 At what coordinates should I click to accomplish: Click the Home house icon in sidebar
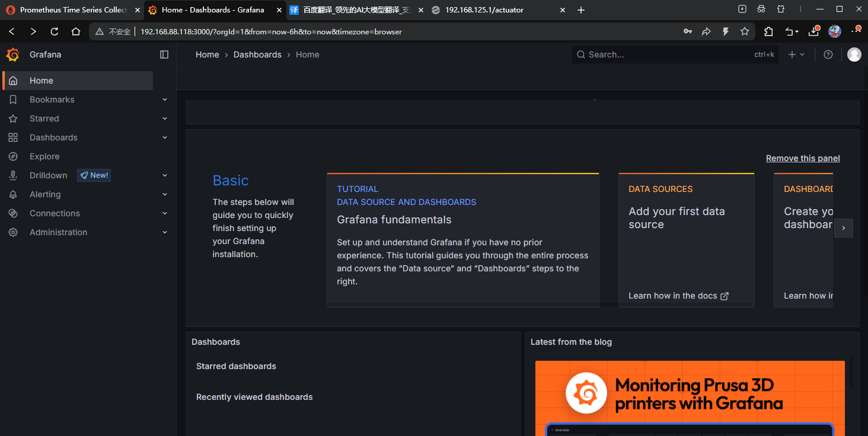coord(13,81)
